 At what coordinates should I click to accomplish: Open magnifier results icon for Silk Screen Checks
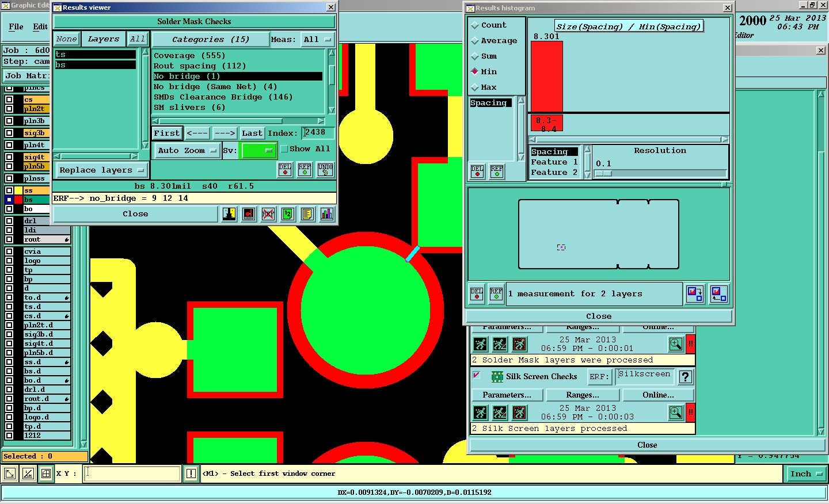[x=676, y=413]
